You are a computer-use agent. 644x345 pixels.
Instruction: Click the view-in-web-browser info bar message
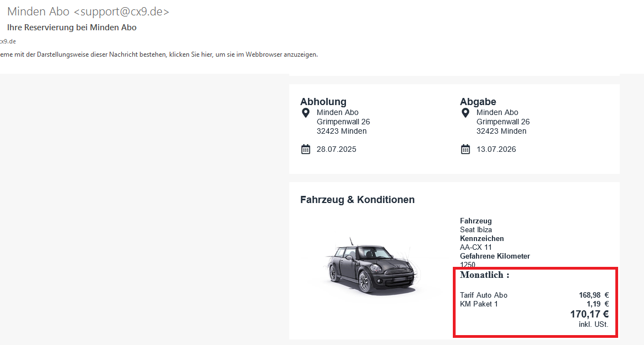159,54
